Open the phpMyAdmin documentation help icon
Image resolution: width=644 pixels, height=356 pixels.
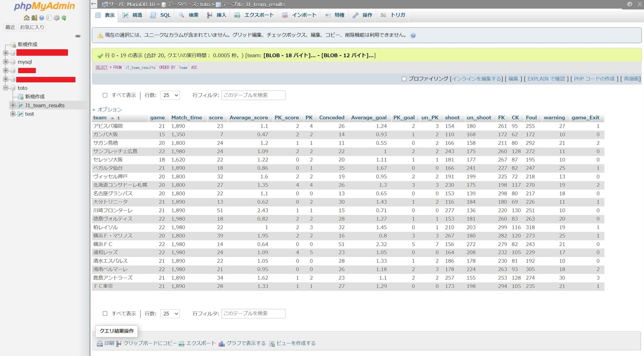click(42, 18)
